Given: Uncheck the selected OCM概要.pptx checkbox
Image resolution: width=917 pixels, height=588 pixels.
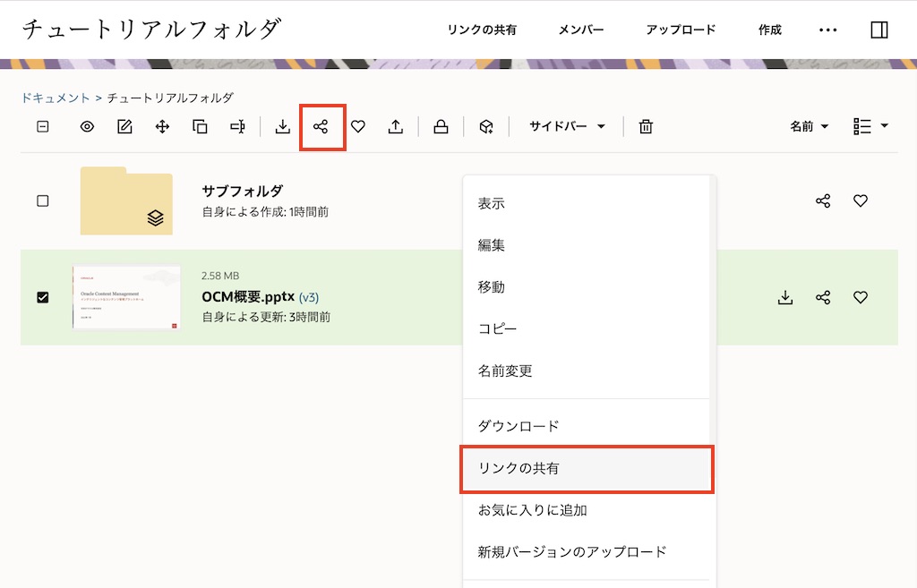Looking at the screenshot, I should coord(42,297).
